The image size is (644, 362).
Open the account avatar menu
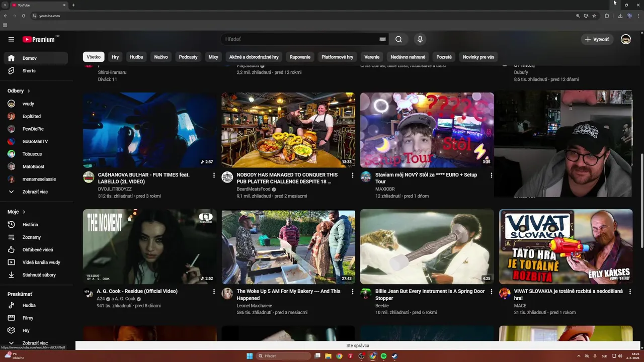tap(625, 39)
